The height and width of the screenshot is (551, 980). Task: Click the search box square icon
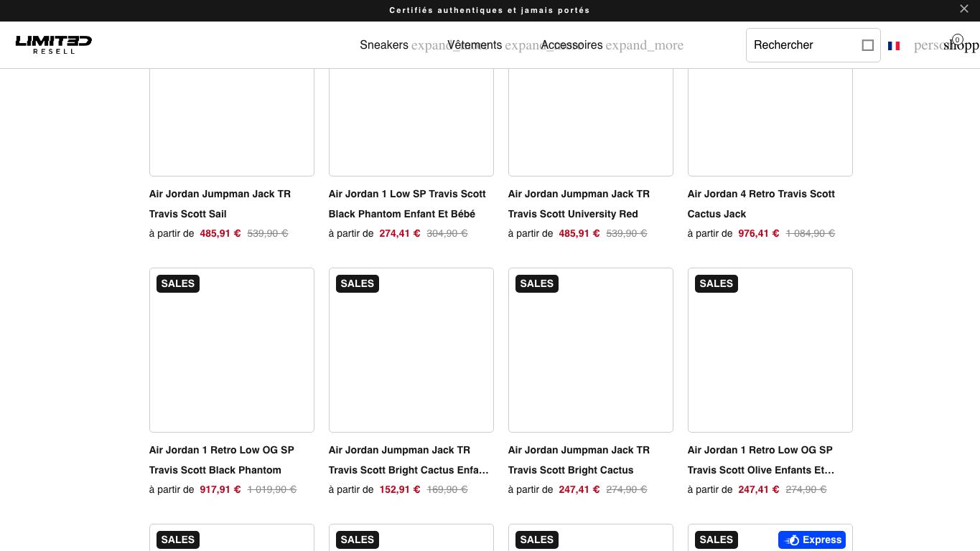point(867,45)
